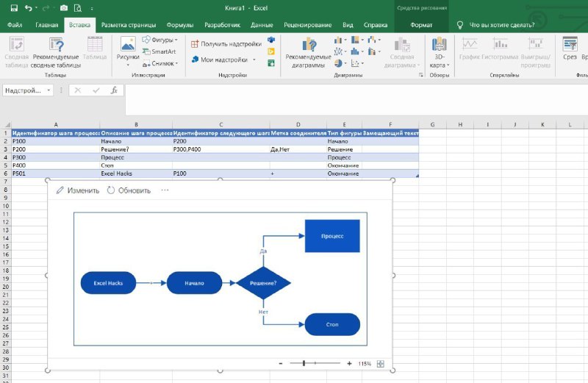This screenshot has width=588, height=383.
Task: Open the Name Box dropdown arrow
Action: [49, 90]
